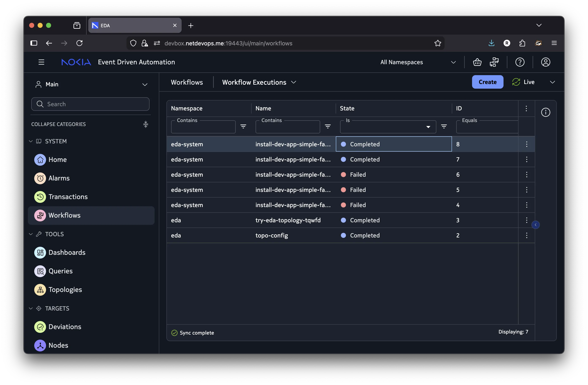Click COLLAPSE CATEGORIES label
The image size is (588, 385).
[x=59, y=124]
